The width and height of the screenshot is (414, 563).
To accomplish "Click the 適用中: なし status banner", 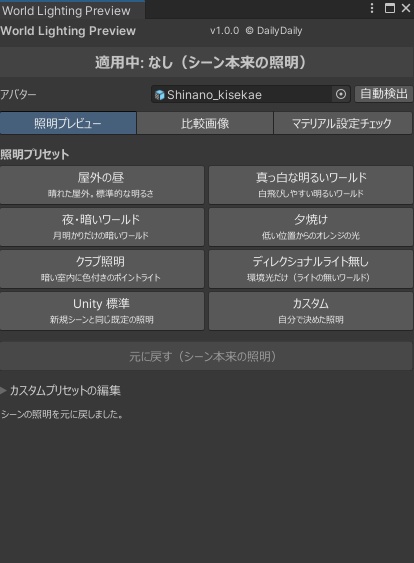I will click(206, 62).
